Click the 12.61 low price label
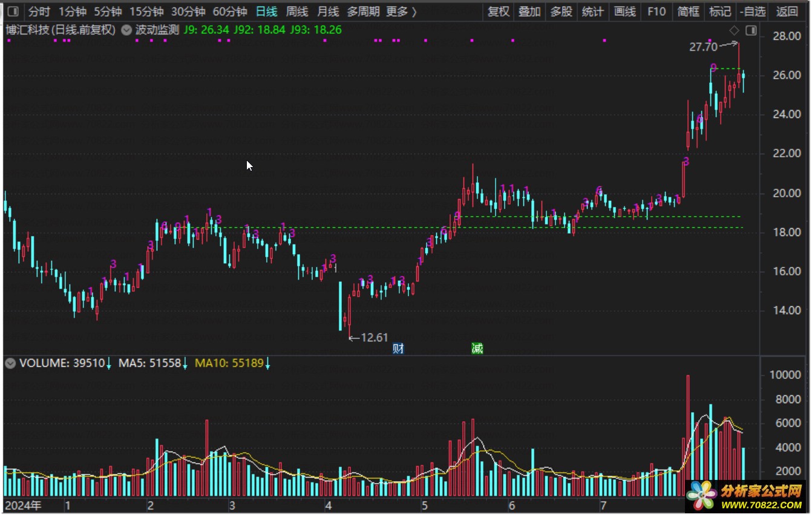Image resolution: width=812 pixels, height=515 pixels. [x=374, y=338]
